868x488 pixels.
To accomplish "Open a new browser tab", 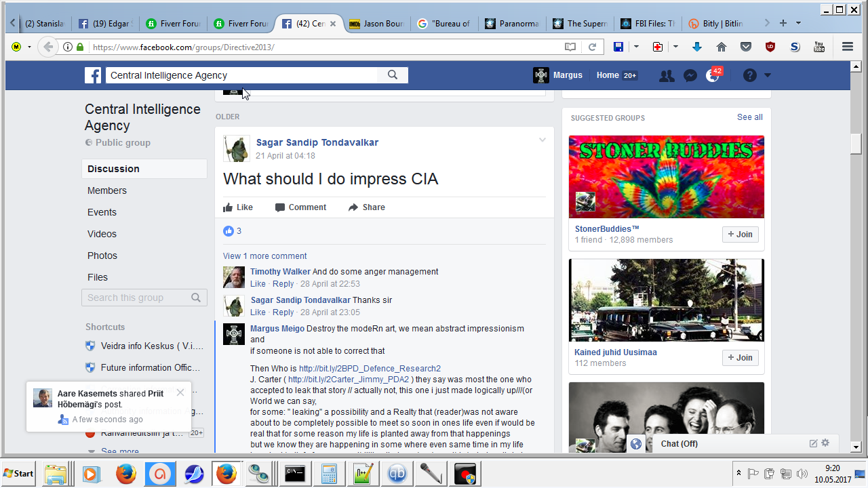I will tap(783, 23).
